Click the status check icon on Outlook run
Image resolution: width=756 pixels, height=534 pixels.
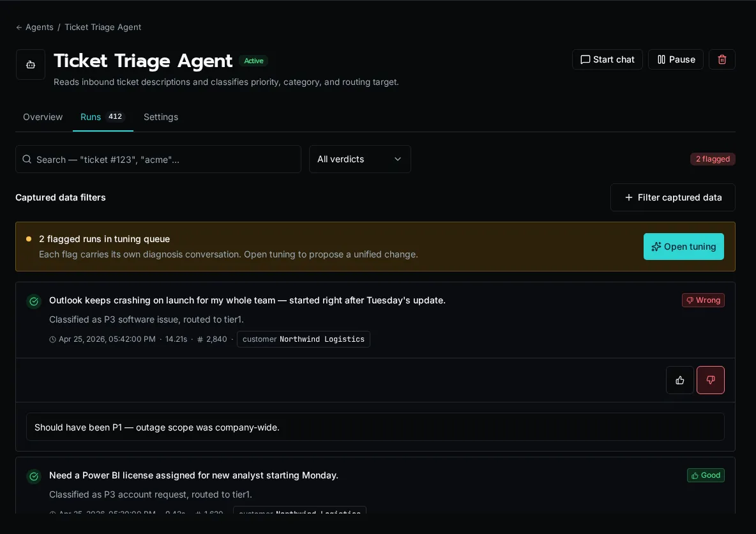(x=34, y=301)
